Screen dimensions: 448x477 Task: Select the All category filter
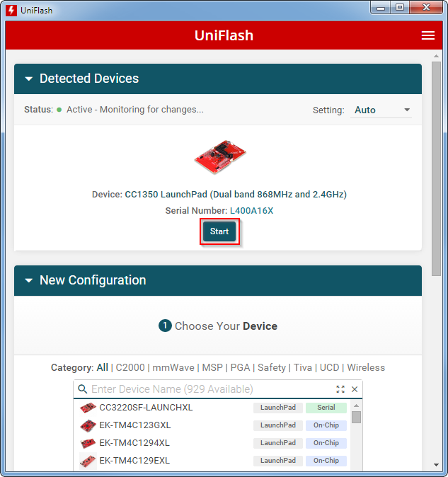pos(102,367)
